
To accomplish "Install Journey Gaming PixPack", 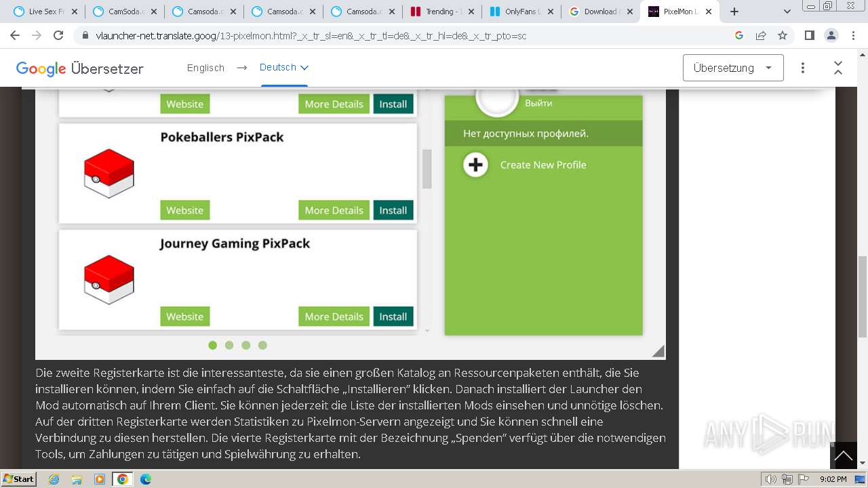I will 393,317.
